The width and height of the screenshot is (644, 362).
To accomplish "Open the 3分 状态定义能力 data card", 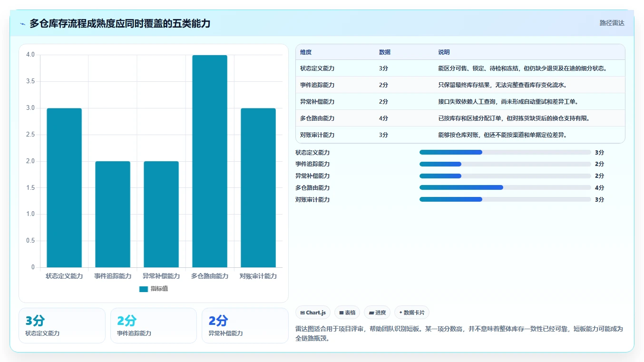I will tap(62, 325).
